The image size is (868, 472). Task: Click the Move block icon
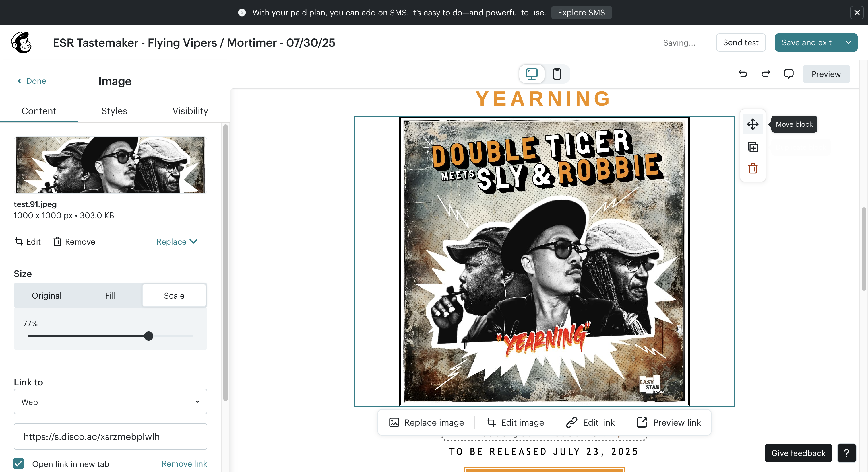pos(753,124)
